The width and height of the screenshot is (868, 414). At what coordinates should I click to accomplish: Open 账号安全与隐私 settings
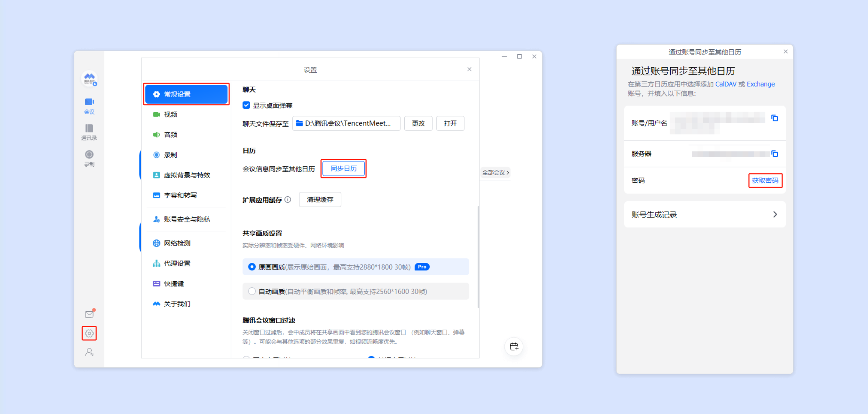pos(186,219)
